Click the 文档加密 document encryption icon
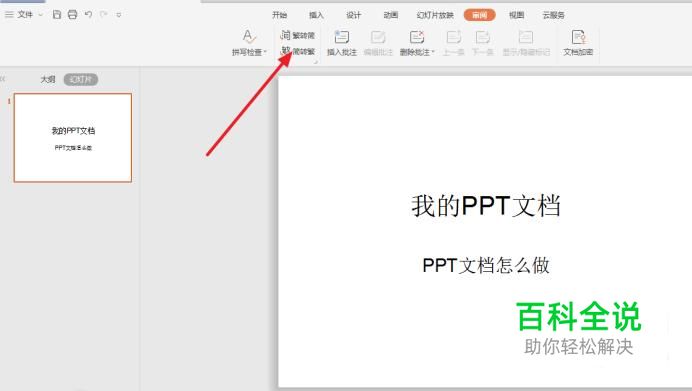 (x=578, y=37)
